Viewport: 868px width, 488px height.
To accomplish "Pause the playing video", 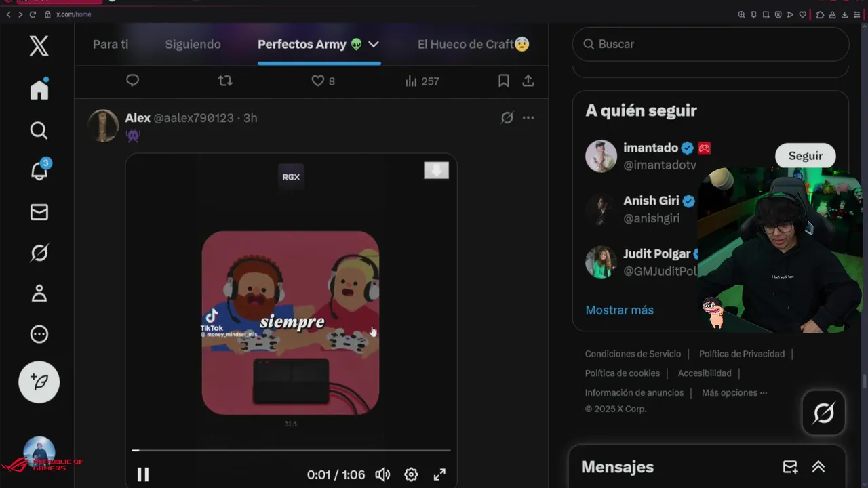I will click(143, 474).
